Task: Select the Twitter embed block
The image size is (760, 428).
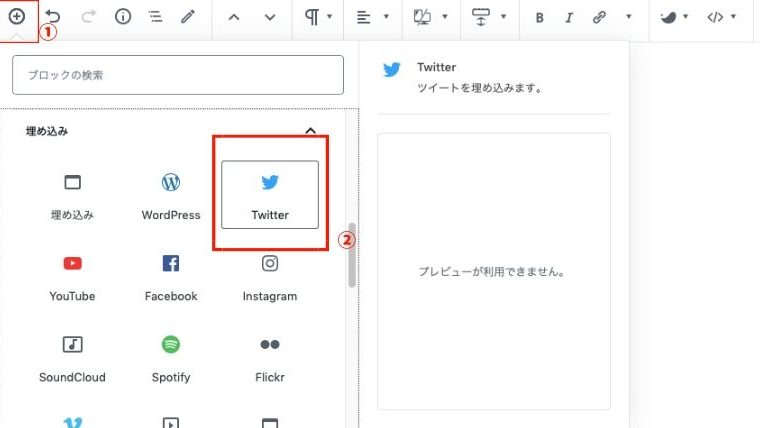Action: click(x=270, y=195)
